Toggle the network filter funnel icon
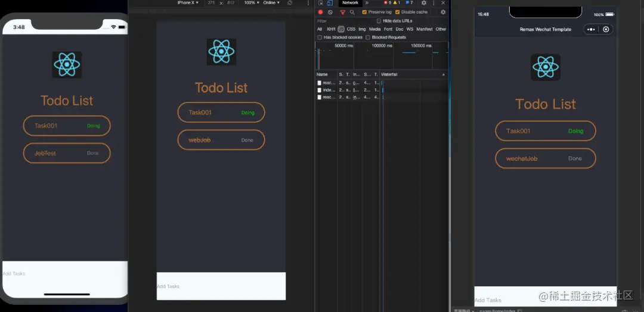The width and height of the screenshot is (644, 312). [x=342, y=13]
